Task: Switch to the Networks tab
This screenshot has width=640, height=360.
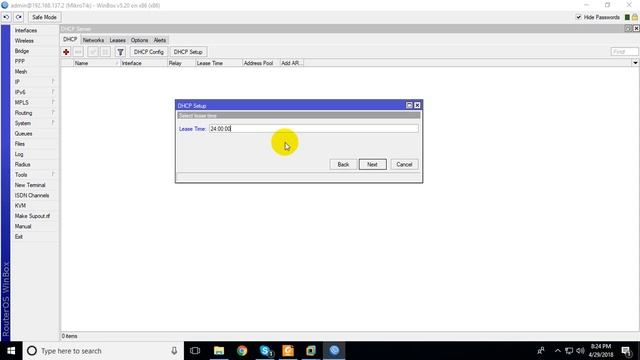Action: coord(93,40)
